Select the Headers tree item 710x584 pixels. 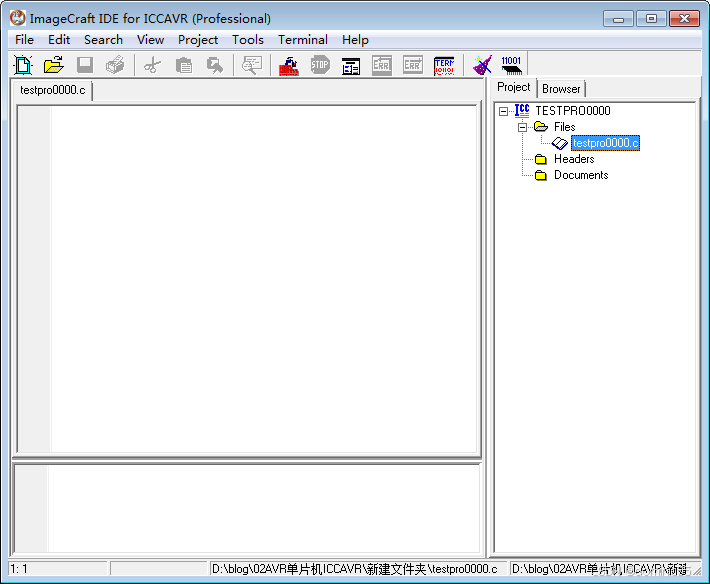(x=574, y=159)
